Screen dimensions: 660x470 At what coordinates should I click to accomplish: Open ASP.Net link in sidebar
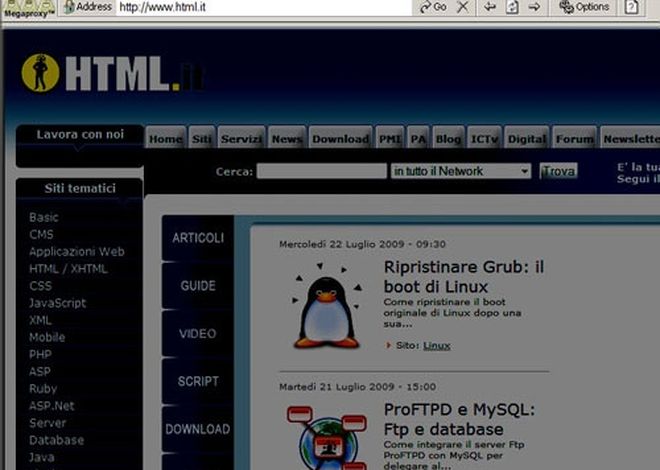[x=51, y=406]
